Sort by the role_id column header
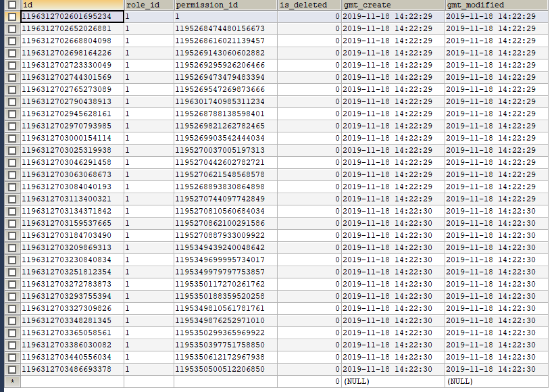 [149, 5]
